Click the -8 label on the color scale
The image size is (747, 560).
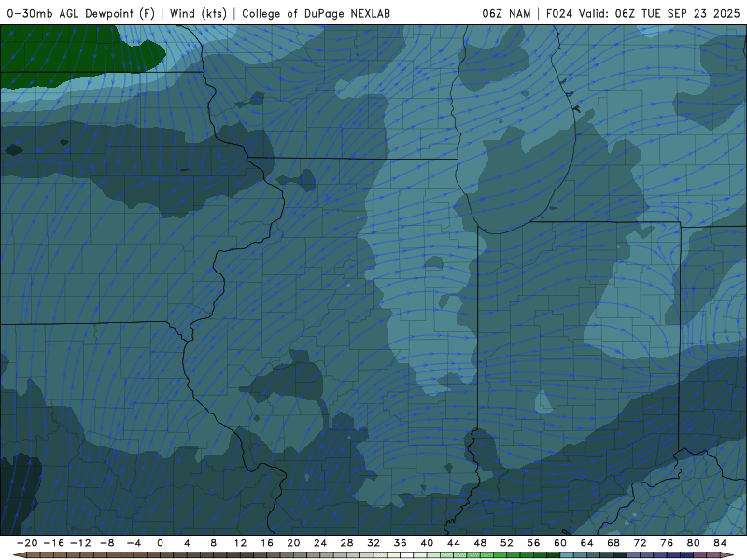coord(106,543)
